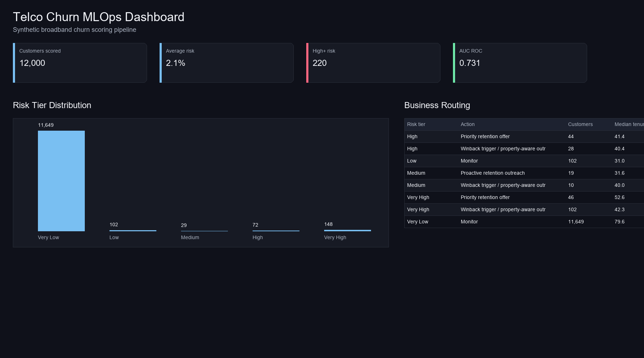Click the median tenure value 79.6
The height and width of the screenshot is (358, 644).
620,222
